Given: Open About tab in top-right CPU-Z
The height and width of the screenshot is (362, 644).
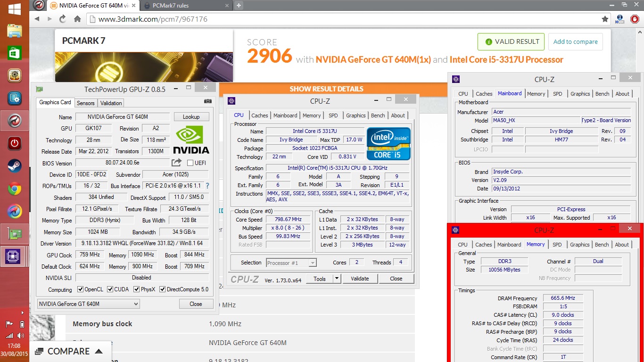Looking at the screenshot, I should click(622, 94).
